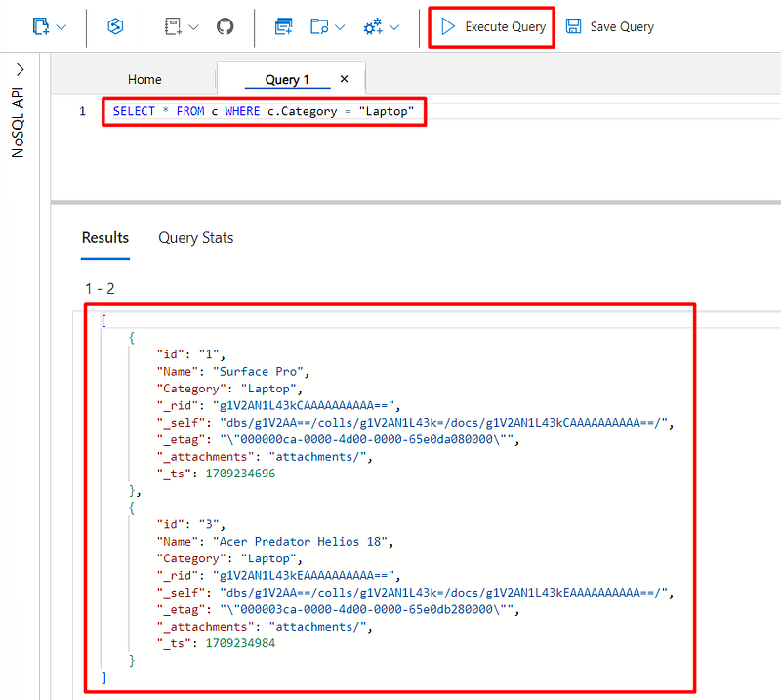
Task: Open the Results tab
Action: [x=105, y=238]
